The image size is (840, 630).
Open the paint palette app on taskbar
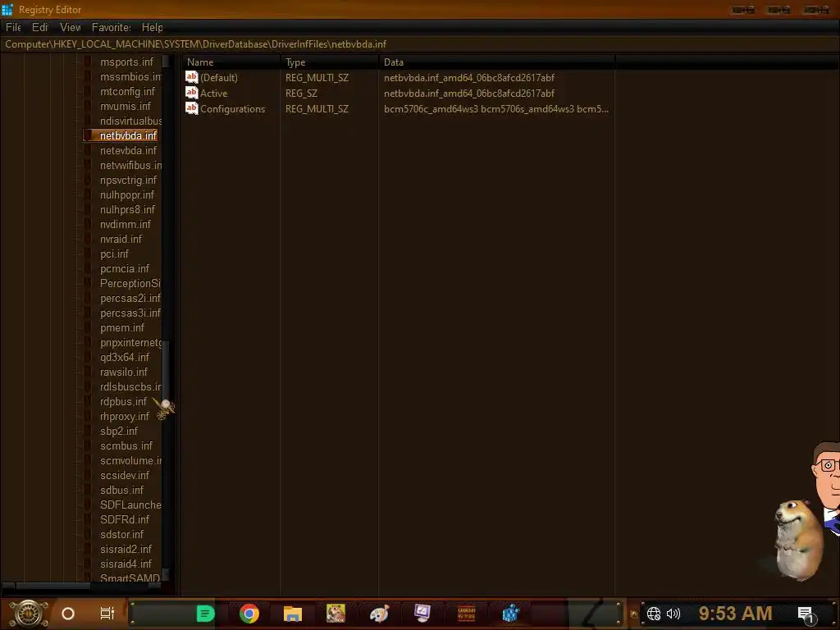click(379, 614)
